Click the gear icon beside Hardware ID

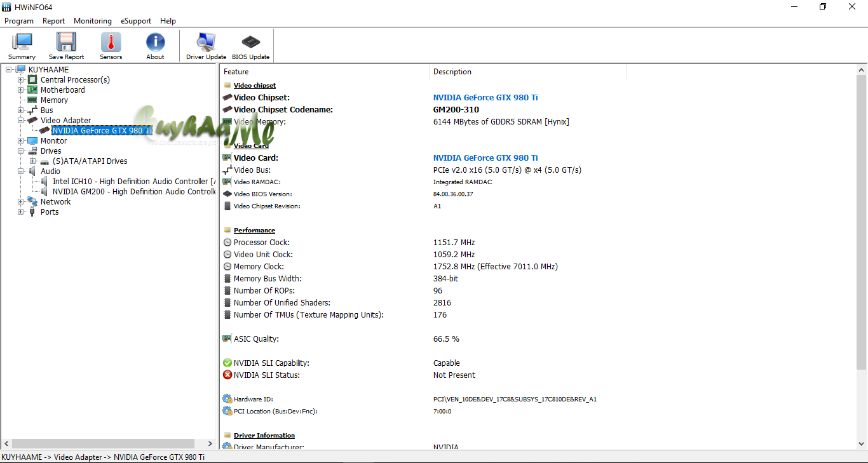(x=227, y=399)
